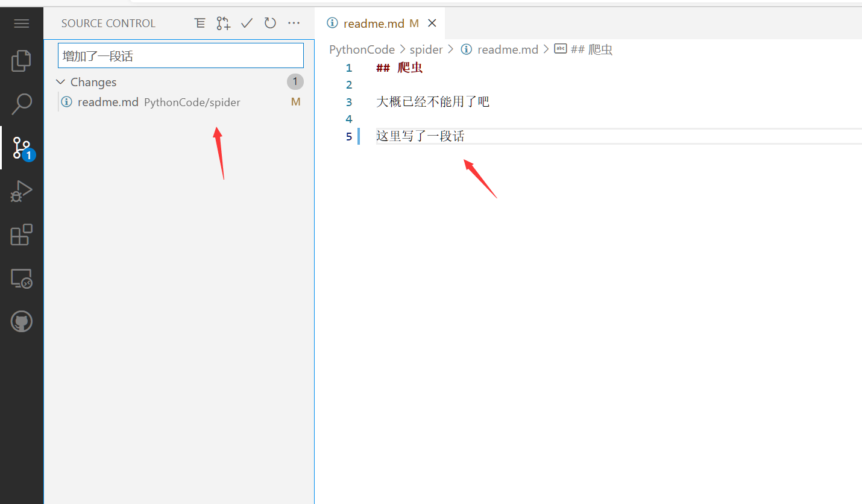Image resolution: width=862 pixels, height=504 pixels.
Task: Click the Source Control activity icon
Action: coord(22,148)
